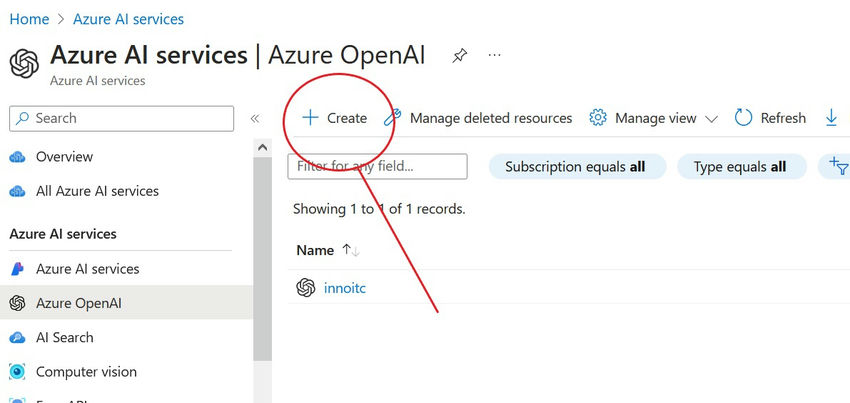Click the download export icon
The height and width of the screenshot is (403, 850).
tap(831, 118)
